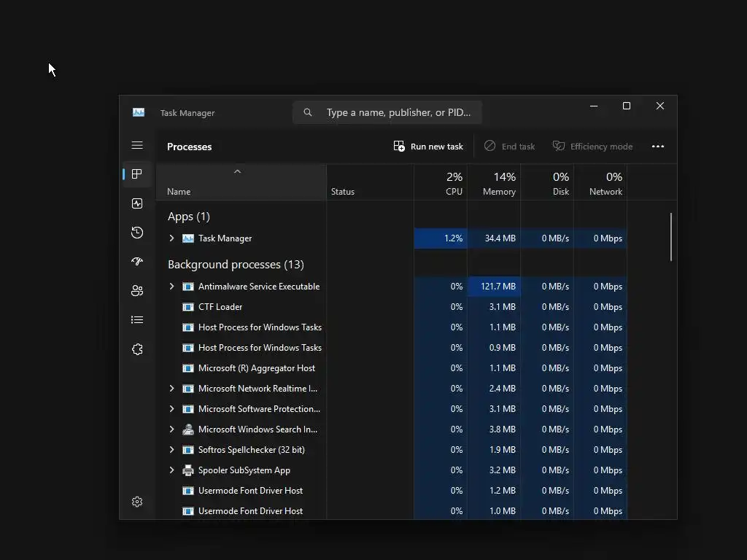747x560 pixels.
Task: Click the Run new task icon
Action: click(399, 146)
